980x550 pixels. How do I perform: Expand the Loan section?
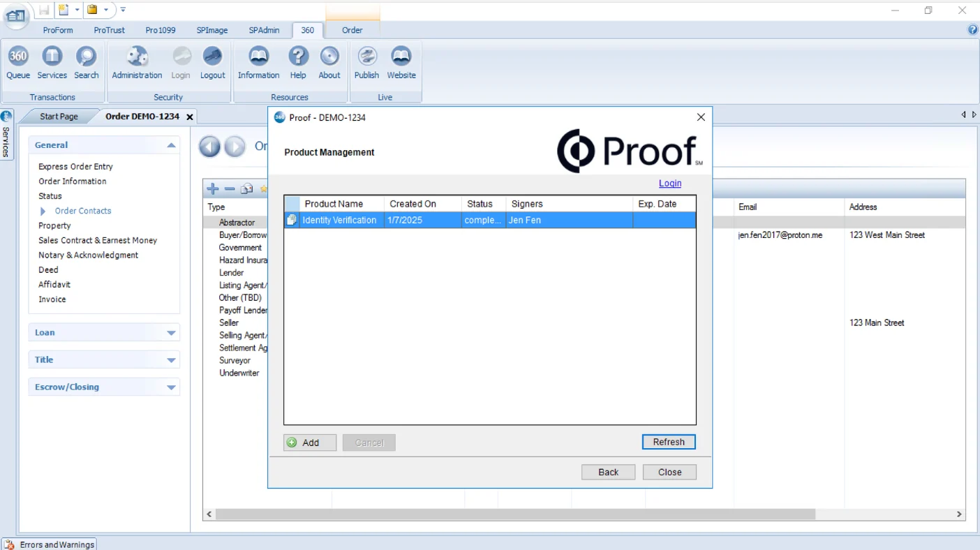(x=171, y=333)
